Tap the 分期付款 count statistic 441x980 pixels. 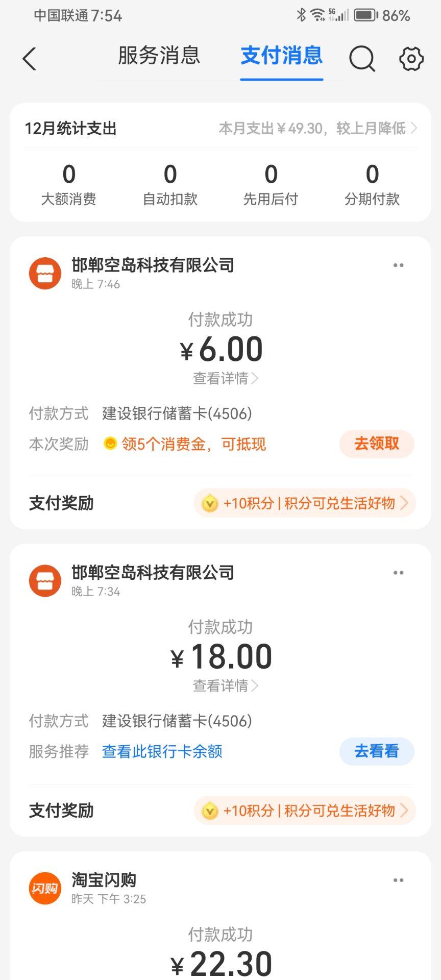tap(372, 184)
